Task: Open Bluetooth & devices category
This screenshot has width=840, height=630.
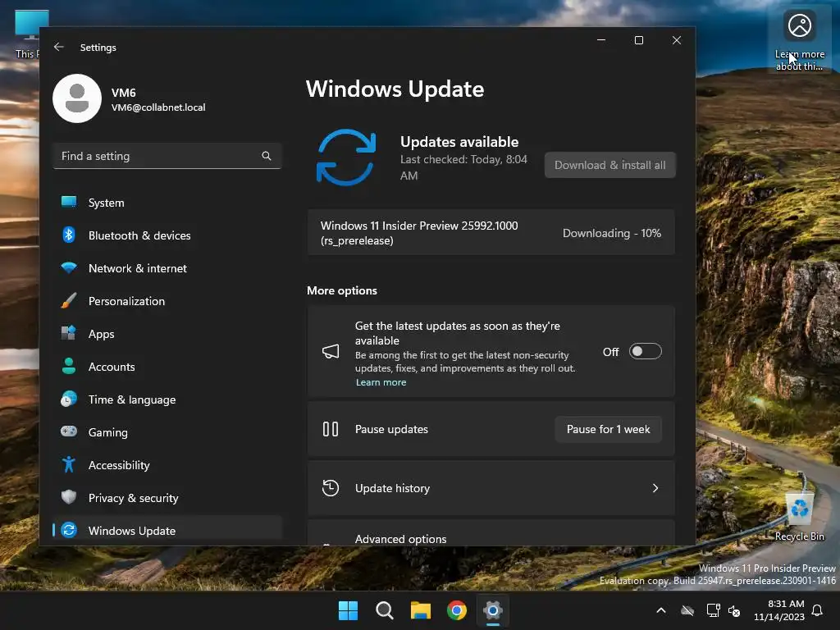Action: click(x=167, y=235)
